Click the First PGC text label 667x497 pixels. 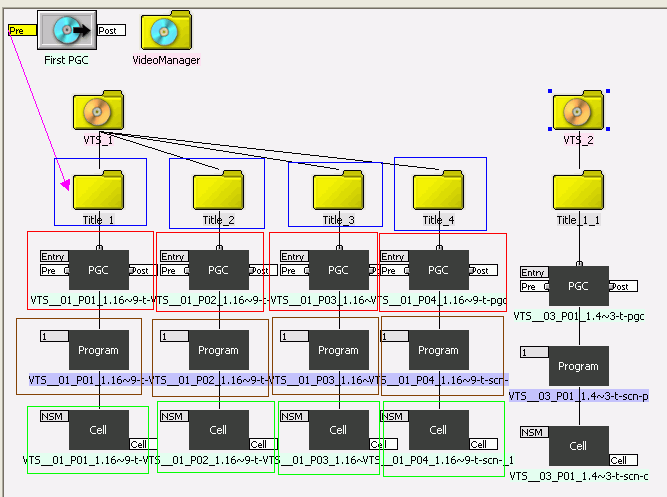[66, 60]
